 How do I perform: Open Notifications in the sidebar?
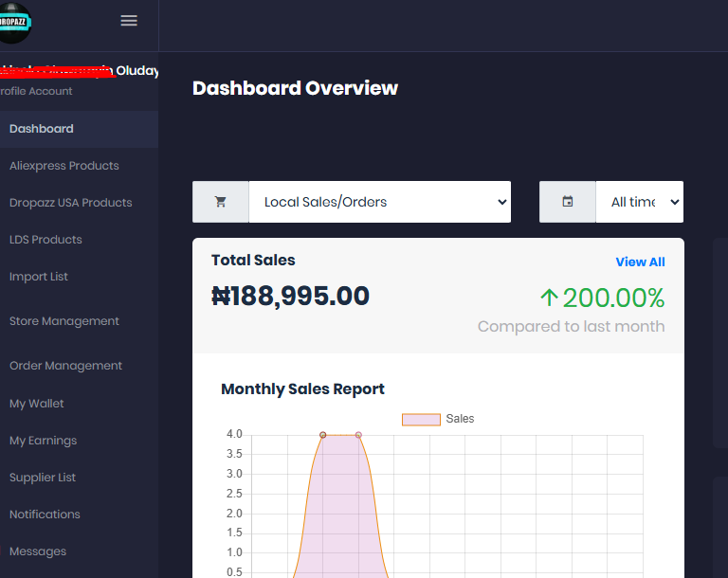point(45,515)
